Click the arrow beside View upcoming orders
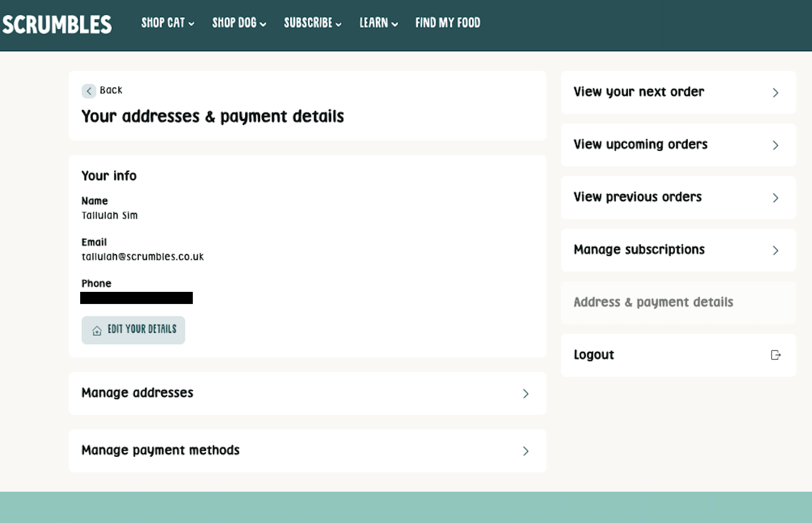812x523 pixels. (775, 145)
